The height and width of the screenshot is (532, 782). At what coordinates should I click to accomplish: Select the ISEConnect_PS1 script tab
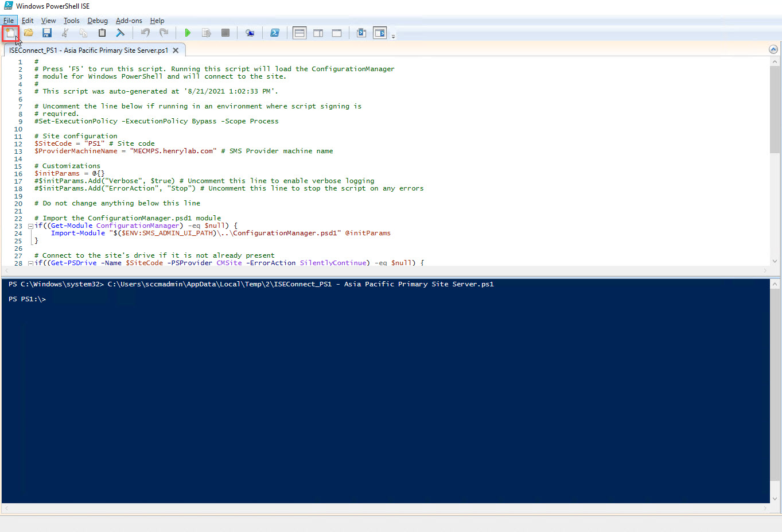[88, 51]
